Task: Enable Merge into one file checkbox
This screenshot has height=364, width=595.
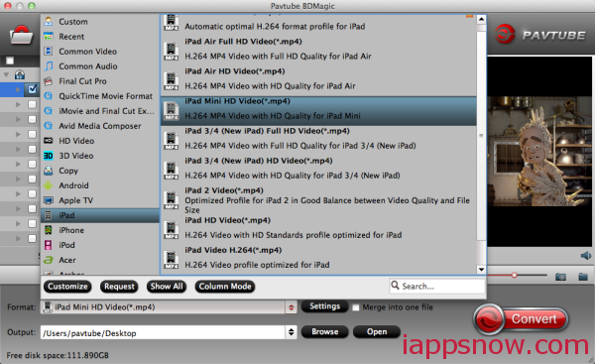Action: pos(356,307)
